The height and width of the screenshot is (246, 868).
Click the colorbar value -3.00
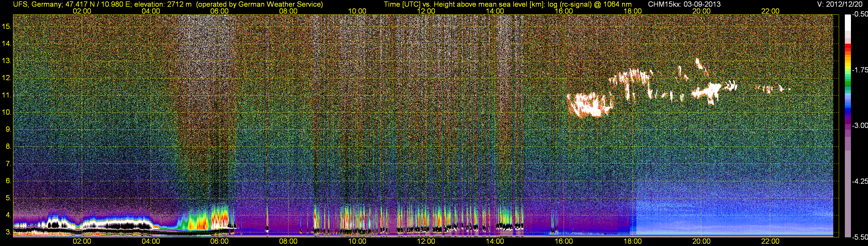[860, 125]
